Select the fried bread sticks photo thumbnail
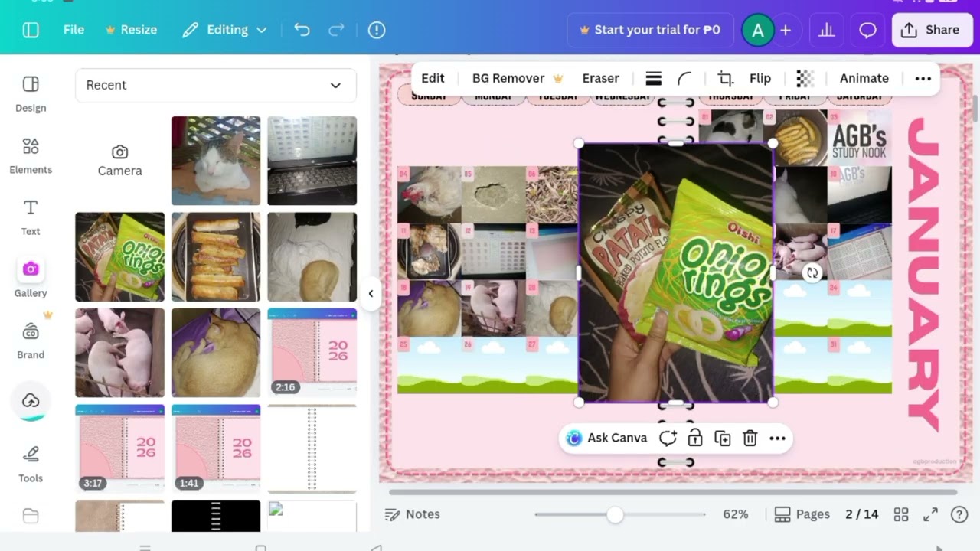The image size is (980, 551). (216, 257)
